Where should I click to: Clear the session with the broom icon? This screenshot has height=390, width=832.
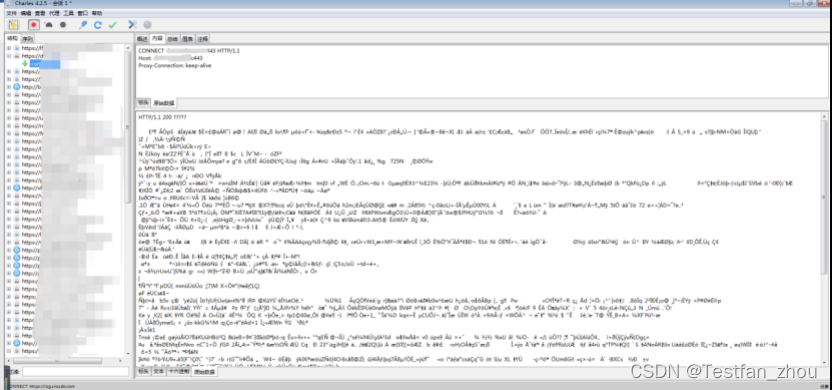[x=13, y=24]
